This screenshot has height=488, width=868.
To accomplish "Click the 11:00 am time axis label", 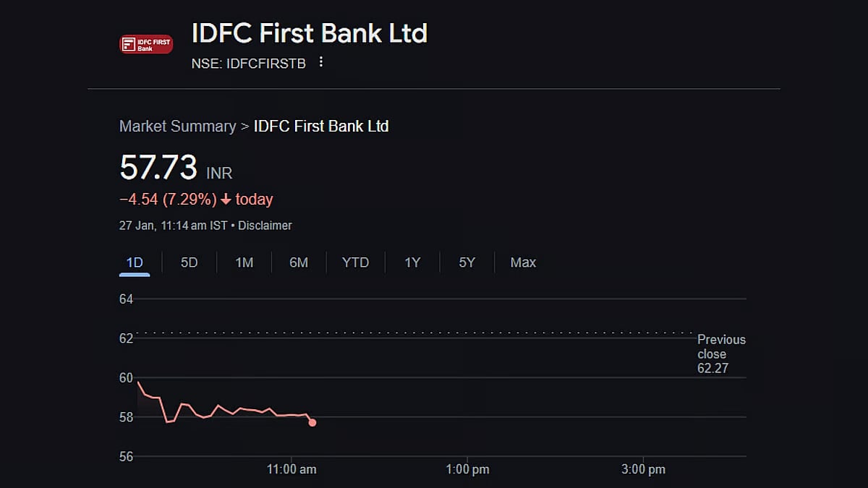I will (x=292, y=470).
